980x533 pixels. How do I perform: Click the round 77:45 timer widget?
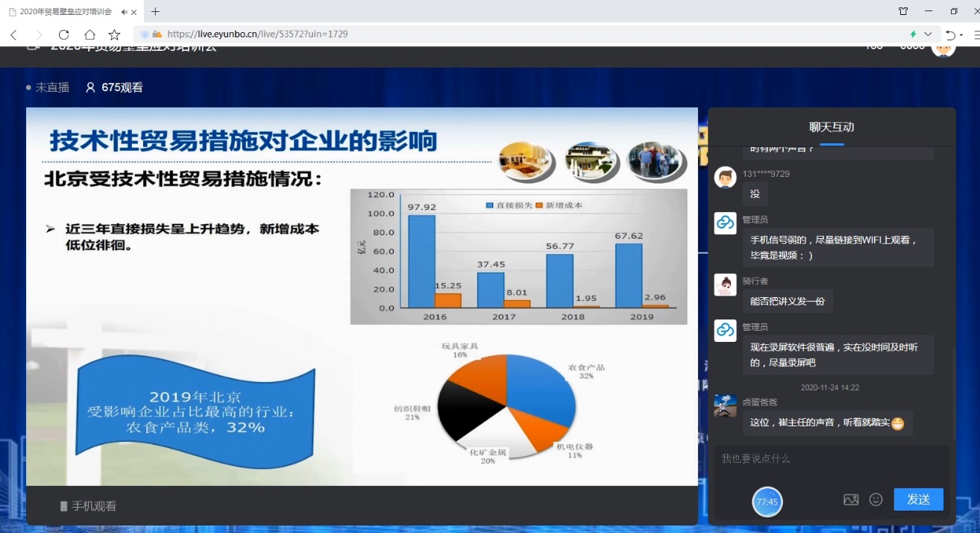[767, 502]
